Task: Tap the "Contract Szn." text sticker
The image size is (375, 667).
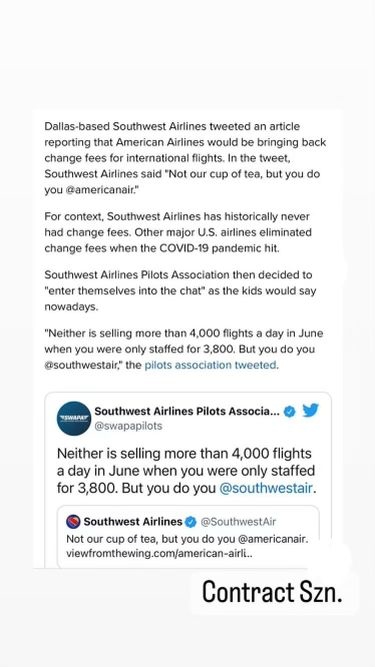Action: pos(272,592)
